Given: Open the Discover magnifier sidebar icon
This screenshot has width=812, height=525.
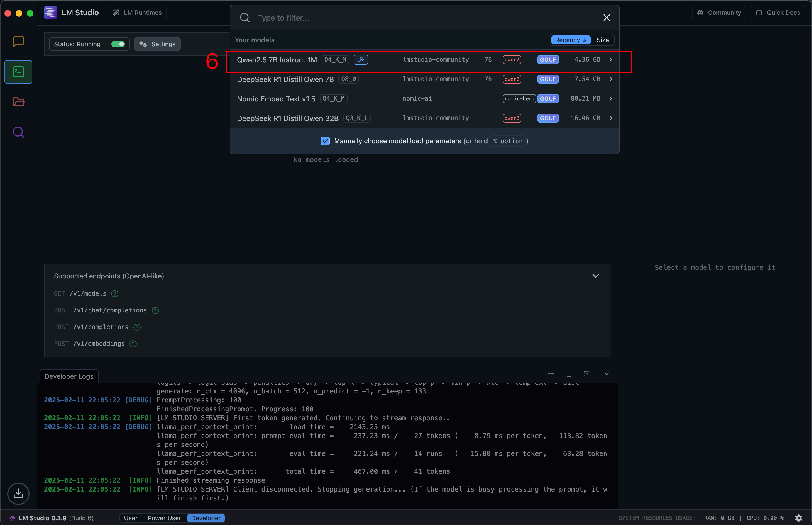Looking at the screenshot, I should pos(18,132).
